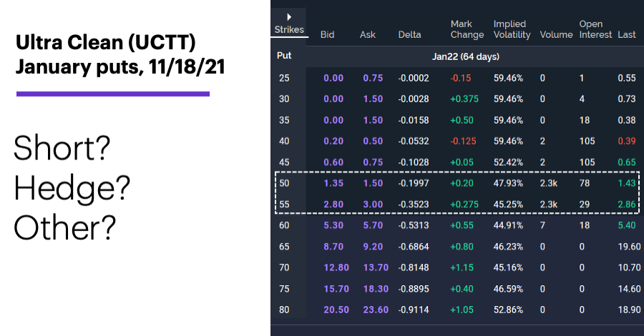Screen dimensions: 644x336
Task: Click the 13.70 ask for the 70 put
Action: tap(376, 267)
